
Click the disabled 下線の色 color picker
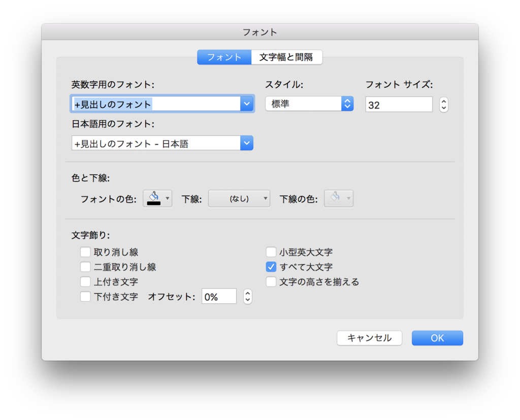coord(339,199)
